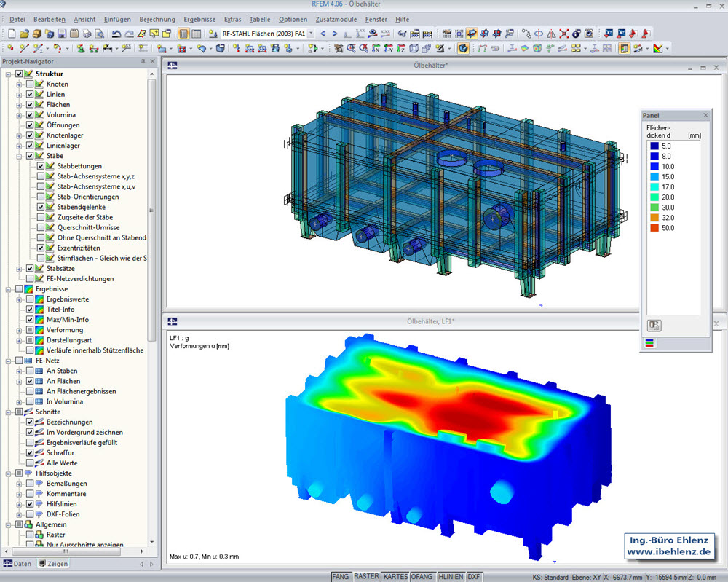Image resolution: width=728 pixels, height=582 pixels.
Task: Click the Print icon on the toolbar
Action: 87,32
